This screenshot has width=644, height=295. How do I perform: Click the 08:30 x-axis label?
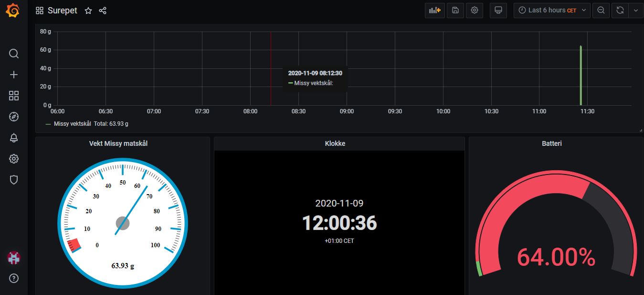pos(298,111)
